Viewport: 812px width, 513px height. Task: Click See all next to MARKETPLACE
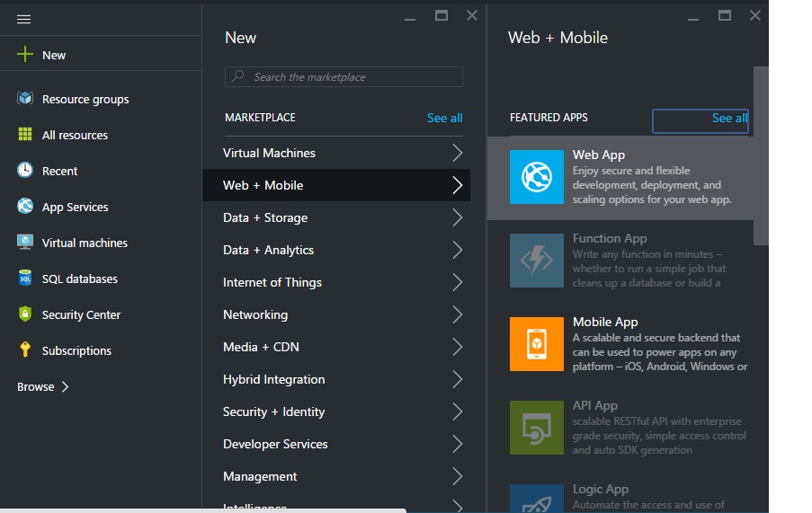tap(445, 118)
